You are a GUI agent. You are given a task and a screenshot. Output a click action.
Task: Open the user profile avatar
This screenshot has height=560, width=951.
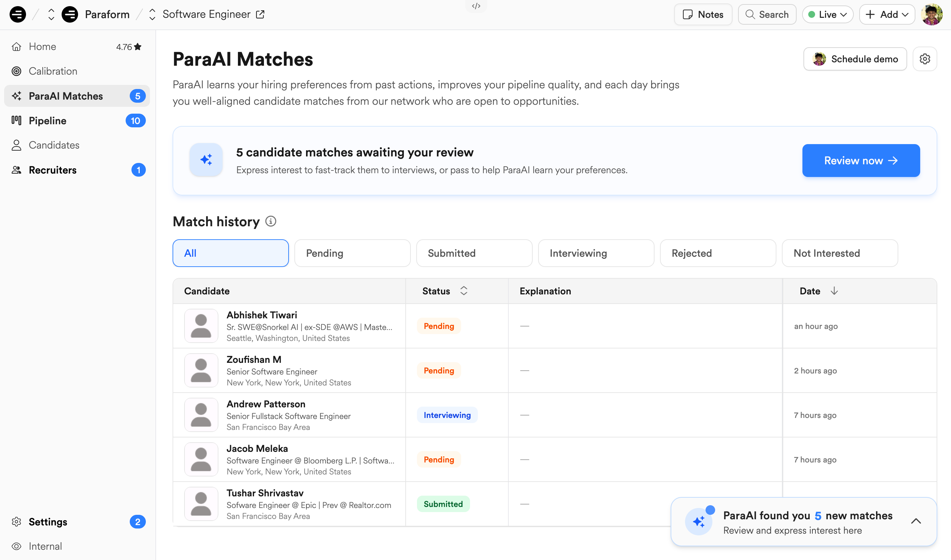pos(932,14)
